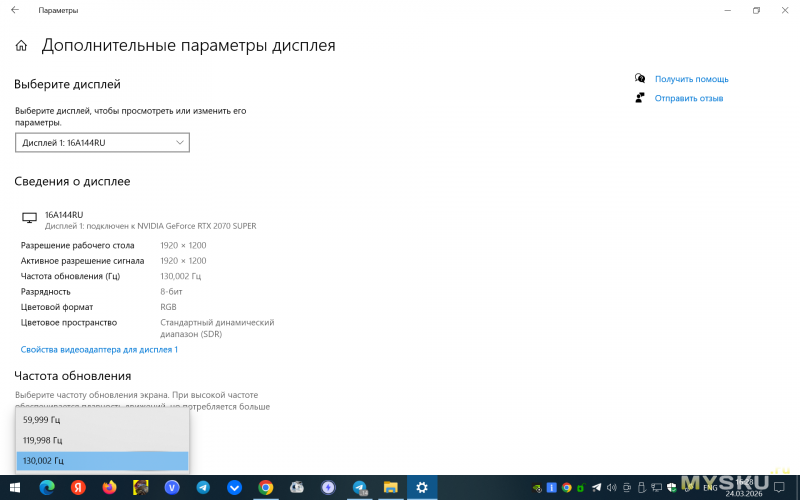Viewport: 800px width, 500px height.
Task: Click the Get help speech bubble icon
Action: pos(640,78)
